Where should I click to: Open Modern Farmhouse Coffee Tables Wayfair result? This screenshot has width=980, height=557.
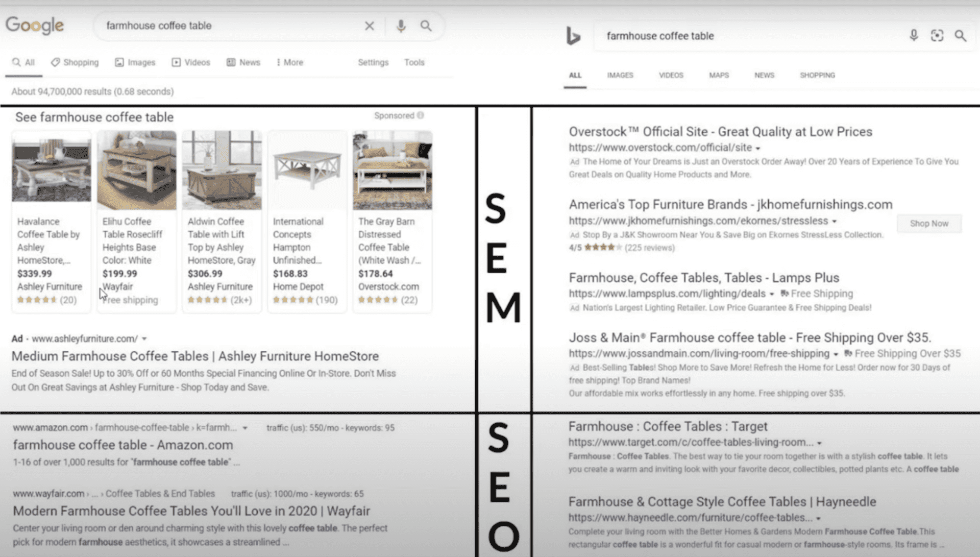[191, 511]
